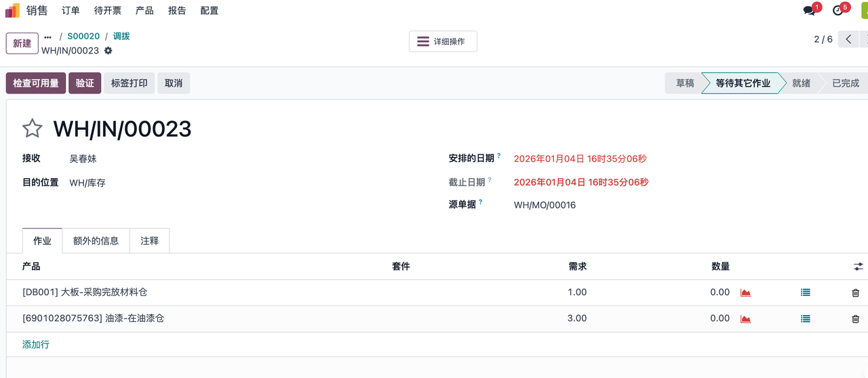
Task: Go to previous record arrow
Action: (848, 39)
